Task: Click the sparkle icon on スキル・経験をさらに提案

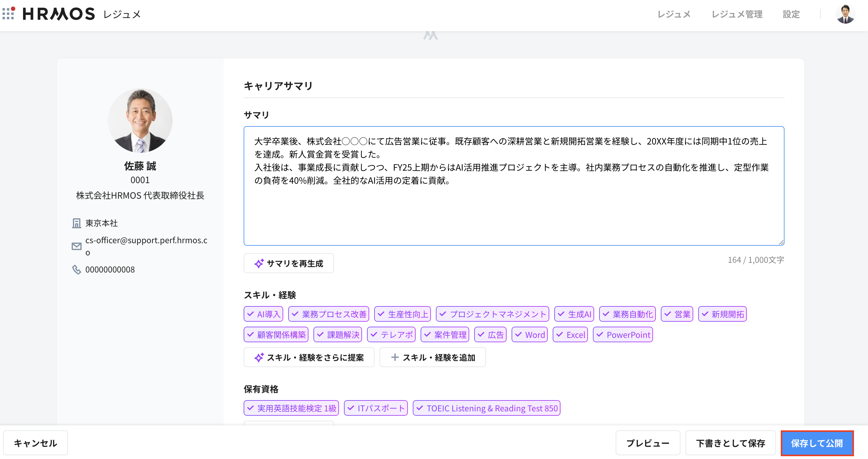Action: (259, 357)
